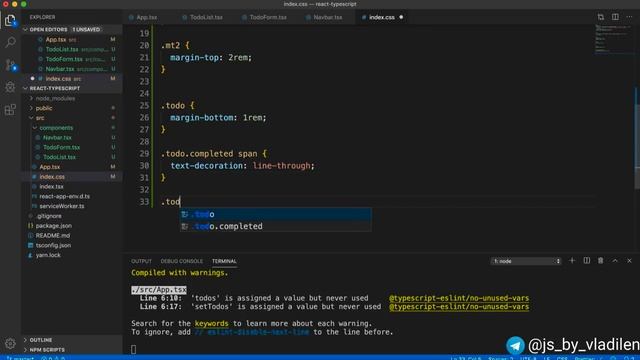The width and height of the screenshot is (640, 360).
Task: Open the package.json file
Action: pos(71,226)
